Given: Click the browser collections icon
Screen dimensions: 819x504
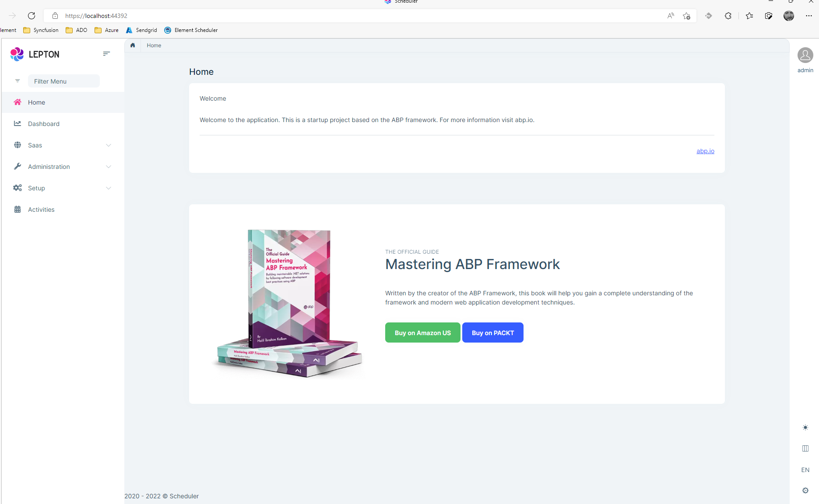Looking at the screenshot, I should point(769,16).
